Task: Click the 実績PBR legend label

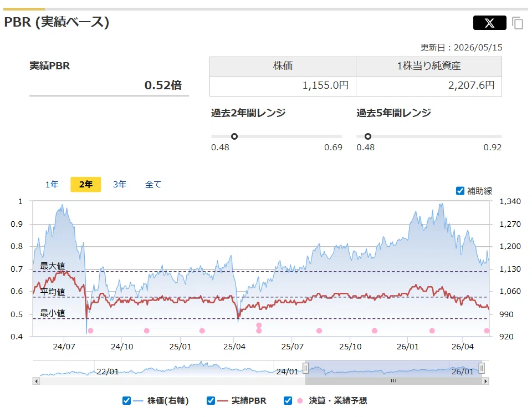Action: pos(249,401)
